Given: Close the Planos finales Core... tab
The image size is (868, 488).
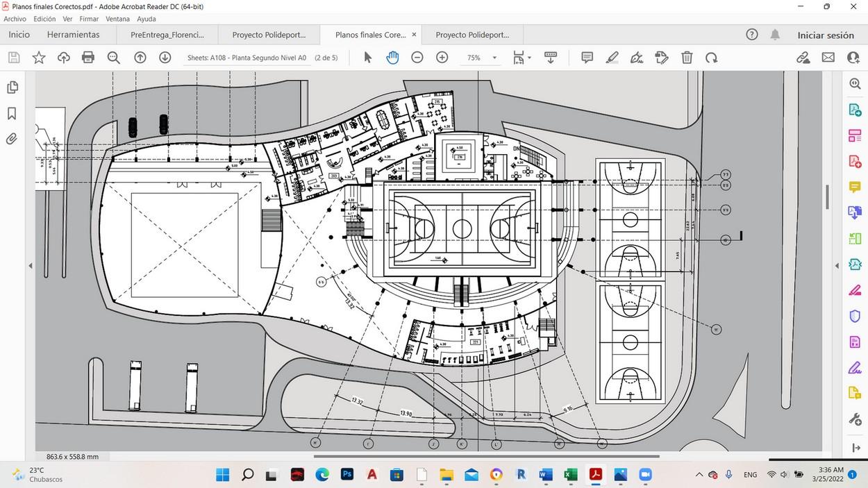Looking at the screenshot, I should pos(415,35).
